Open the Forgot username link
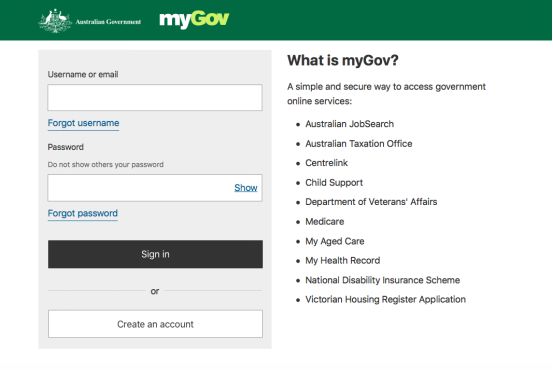The height and width of the screenshot is (370, 553). coord(83,123)
